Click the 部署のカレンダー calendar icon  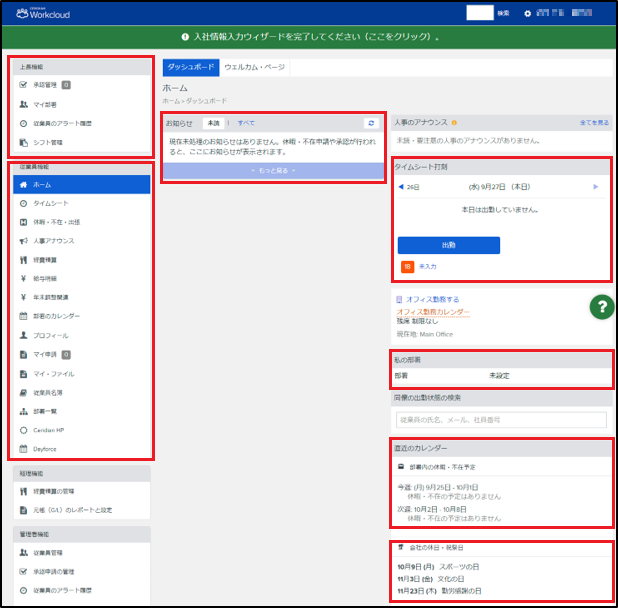[x=23, y=316]
